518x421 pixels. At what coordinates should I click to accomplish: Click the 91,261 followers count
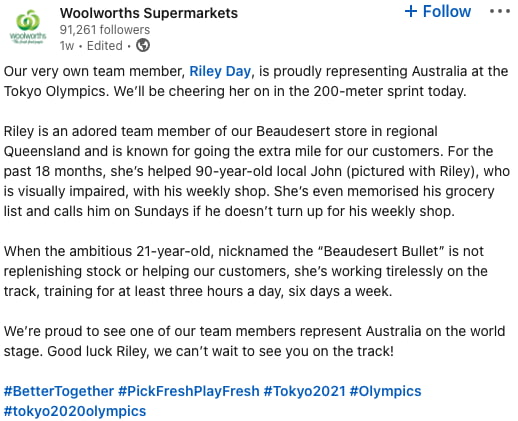click(105, 30)
